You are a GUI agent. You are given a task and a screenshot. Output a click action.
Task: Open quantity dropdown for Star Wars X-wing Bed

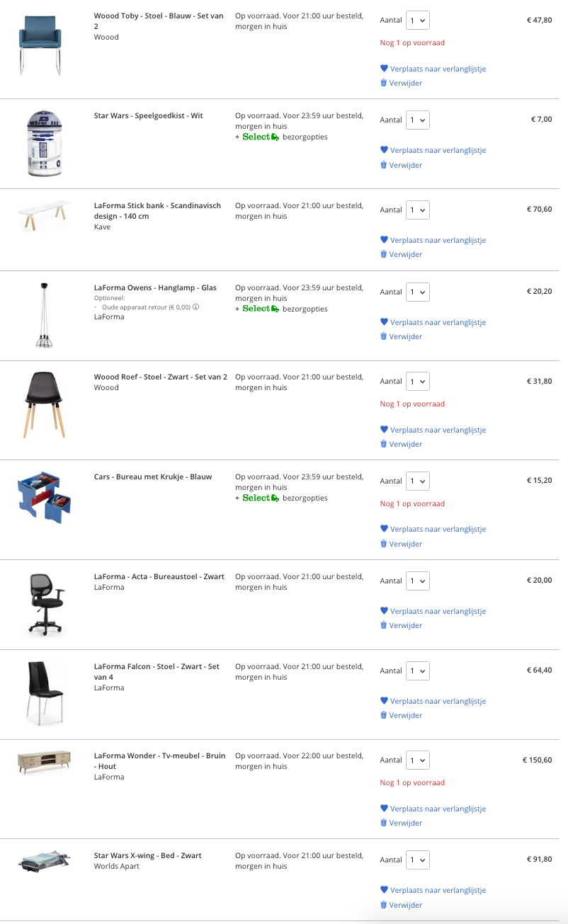(418, 860)
